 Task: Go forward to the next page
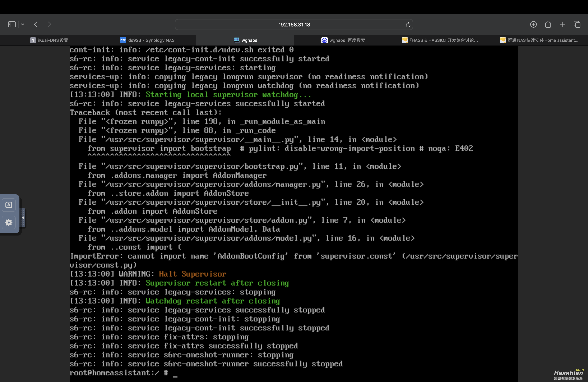49,24
